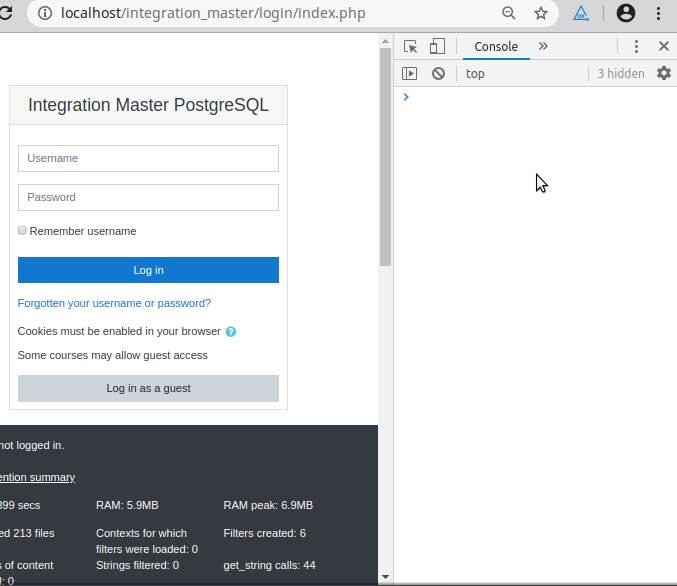
Task: Click the RAM: 5.9MB performance entry
Action: tap(127, 505)
